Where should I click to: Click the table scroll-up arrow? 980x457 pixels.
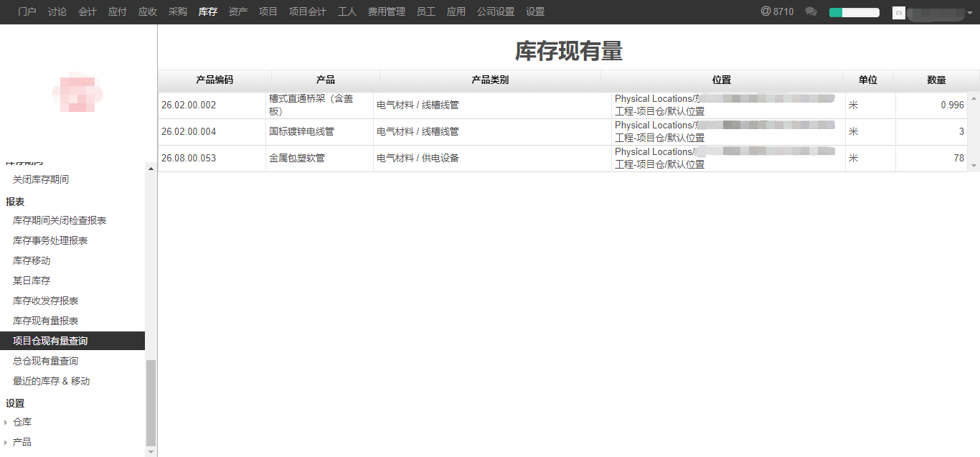pyautogui.click(x=974, y=98)
